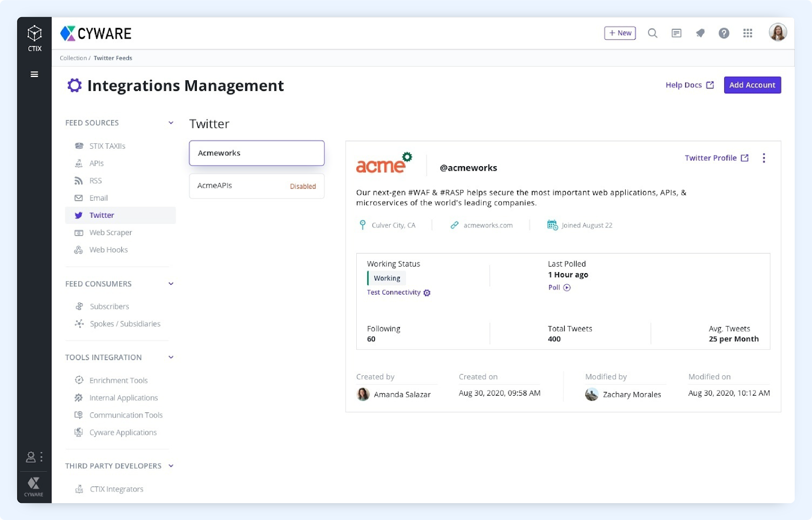Click the Following count 60
This screenshot has width=812, height=520.
371,339
